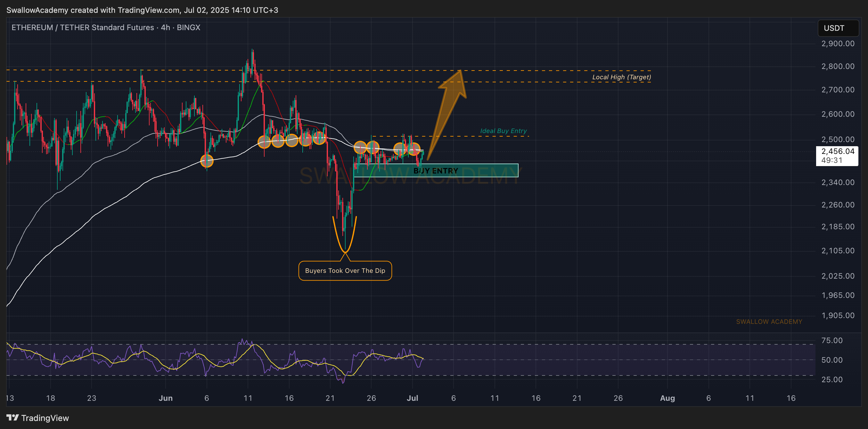Click the 2,260.00 price axis label
The height and width of the screenshot is (429, 868).
[838, 205]
